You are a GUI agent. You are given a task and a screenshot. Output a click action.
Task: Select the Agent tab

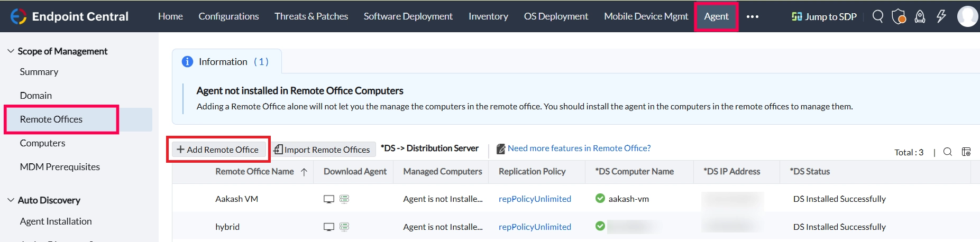[x=716, y=16]
